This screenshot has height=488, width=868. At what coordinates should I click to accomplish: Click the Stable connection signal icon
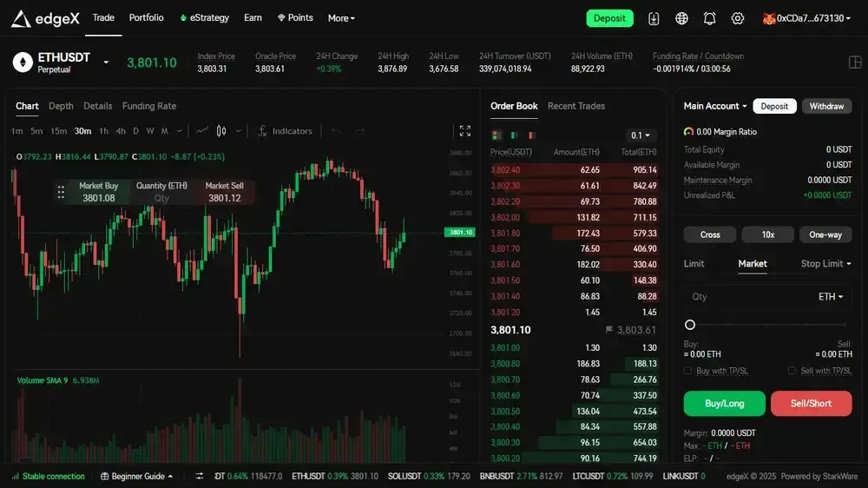(16, 476)
